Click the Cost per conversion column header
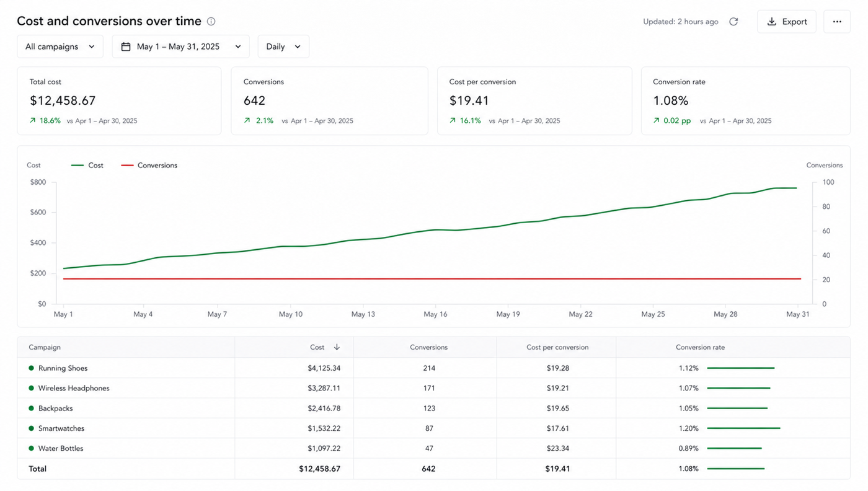This screenshot has height=491, width=868. [x=557, y=347]
